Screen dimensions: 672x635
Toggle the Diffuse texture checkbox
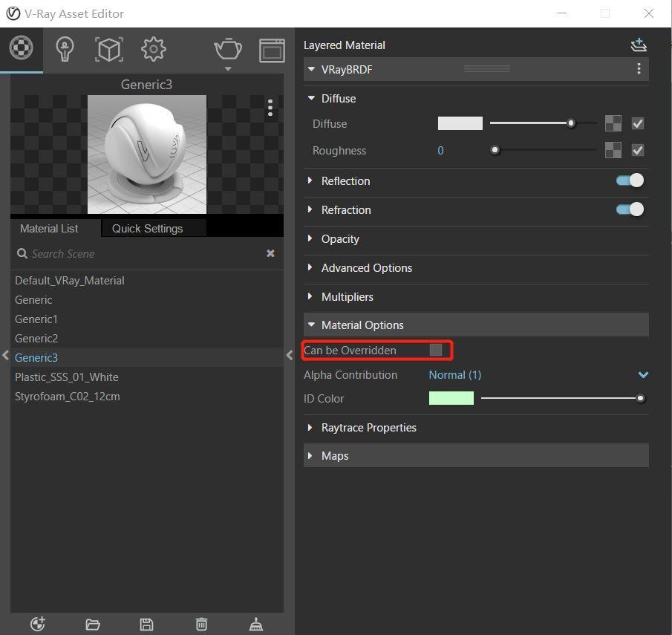pyautogui.click(x=638, y=123)
